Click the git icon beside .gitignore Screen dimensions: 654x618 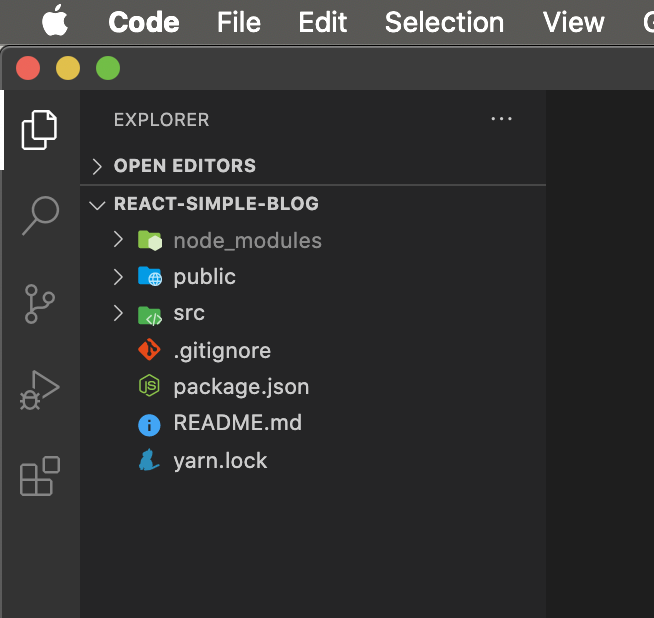[149, 349]
